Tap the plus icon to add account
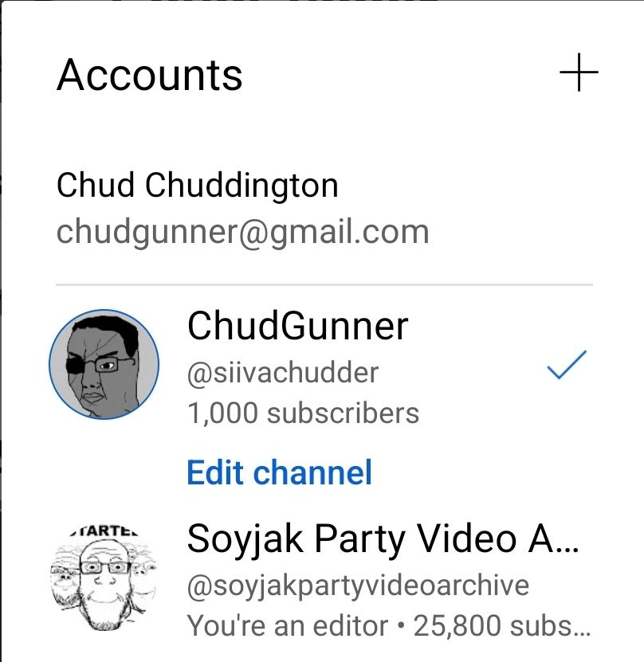This screenshot has height=662, width=644. tap(579, 72)
